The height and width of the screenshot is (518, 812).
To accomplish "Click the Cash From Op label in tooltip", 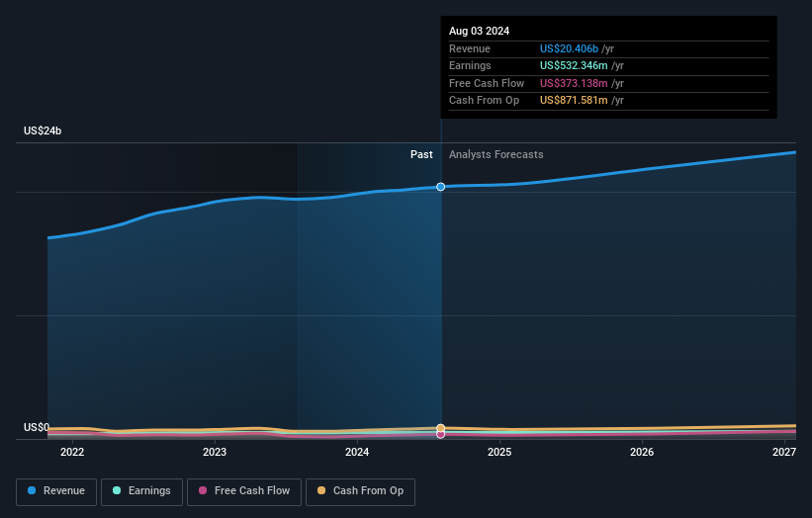I will tap(484, 101).
